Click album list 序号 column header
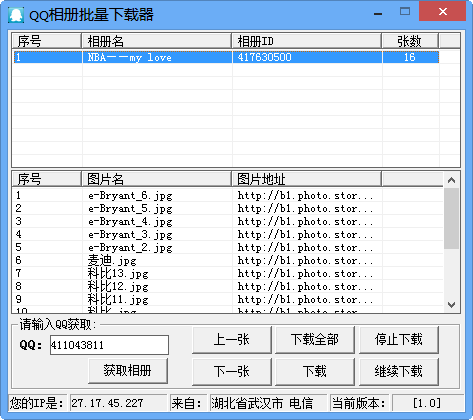The width and height of the screenshot is (473, 420). 47,41
